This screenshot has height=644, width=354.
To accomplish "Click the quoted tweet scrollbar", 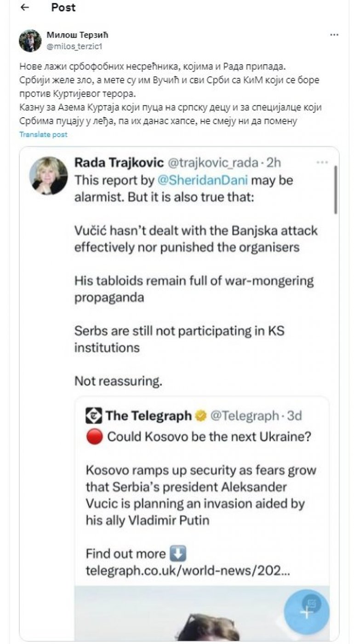I will (x=336, y=190).
